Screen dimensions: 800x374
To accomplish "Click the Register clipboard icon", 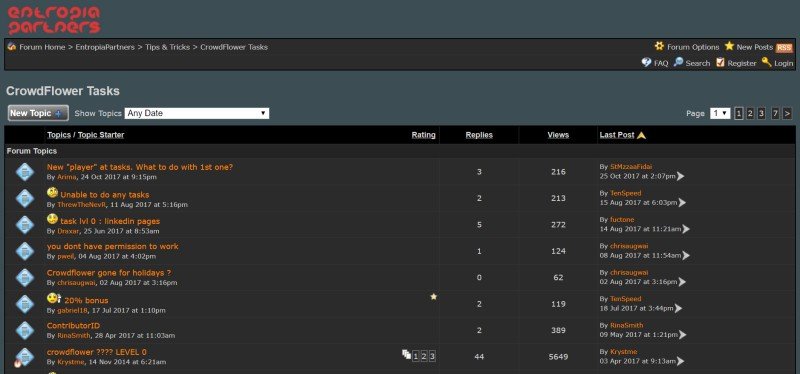I will (720, 62).
